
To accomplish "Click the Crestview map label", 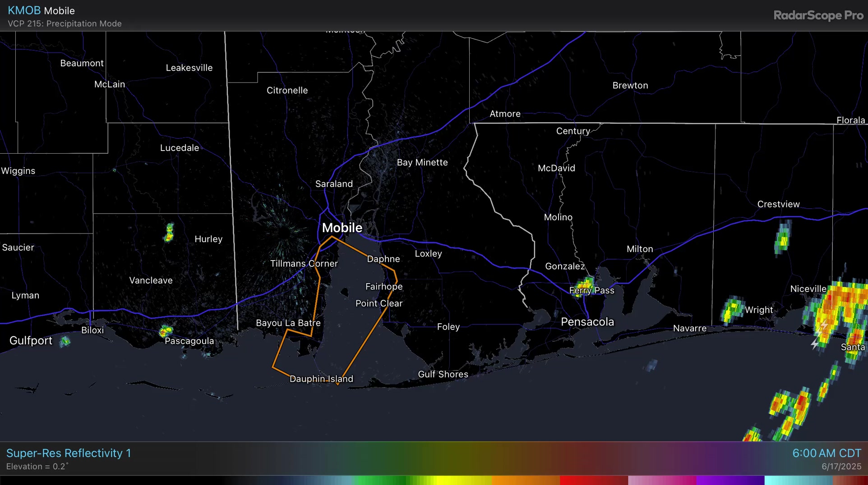I will 779,204.
